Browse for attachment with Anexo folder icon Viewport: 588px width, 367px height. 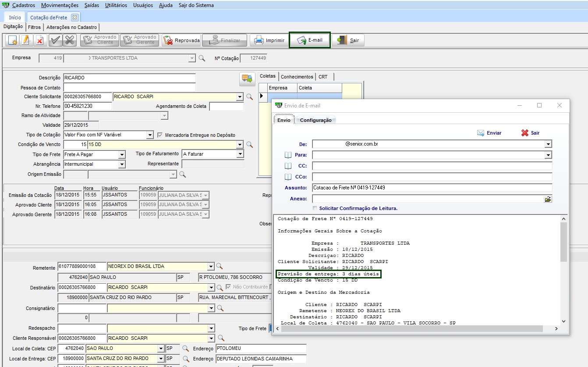548,199
